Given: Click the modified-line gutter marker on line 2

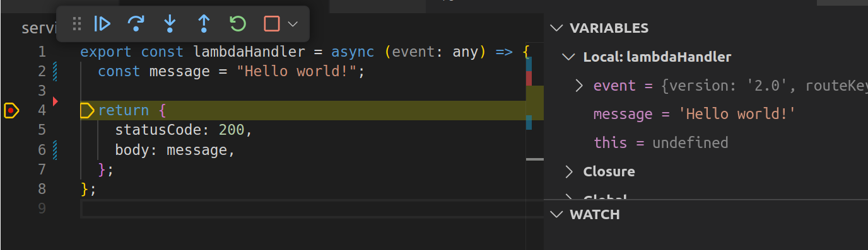Looking at the screenshot, I should click(56, 71).
